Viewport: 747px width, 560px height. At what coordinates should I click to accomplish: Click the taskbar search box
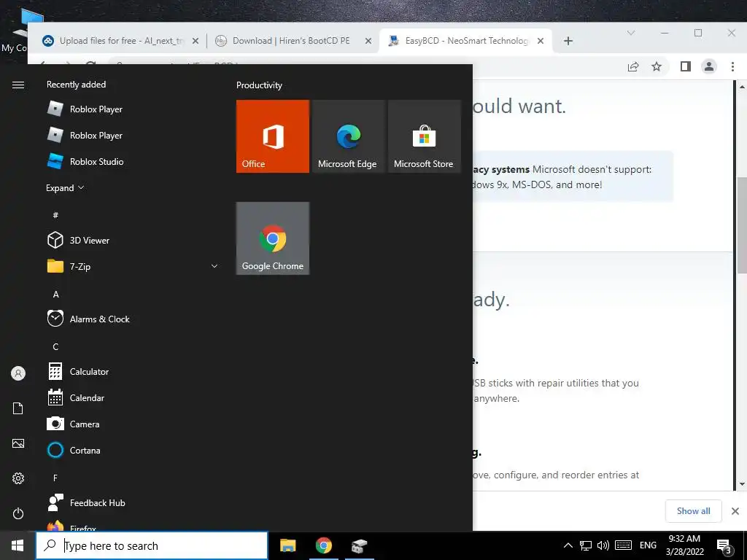(x=152, y=545)
